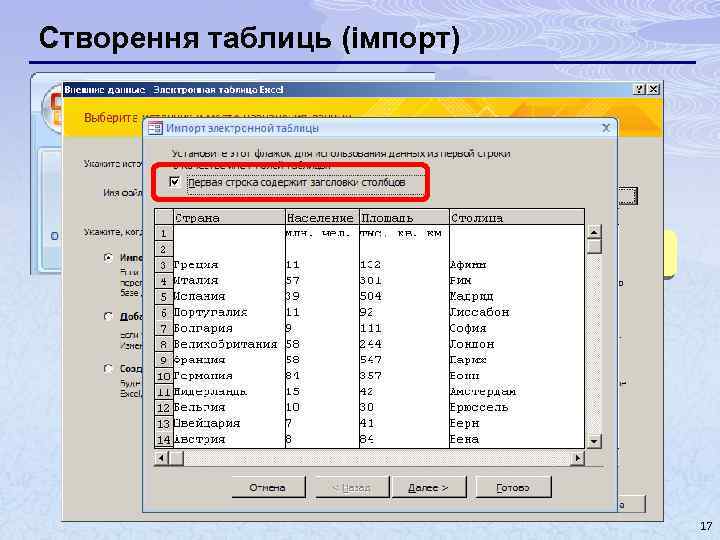Click the help question mark in Внешние данные window
This screenshot has width=720, height=540.
point(639,89)
